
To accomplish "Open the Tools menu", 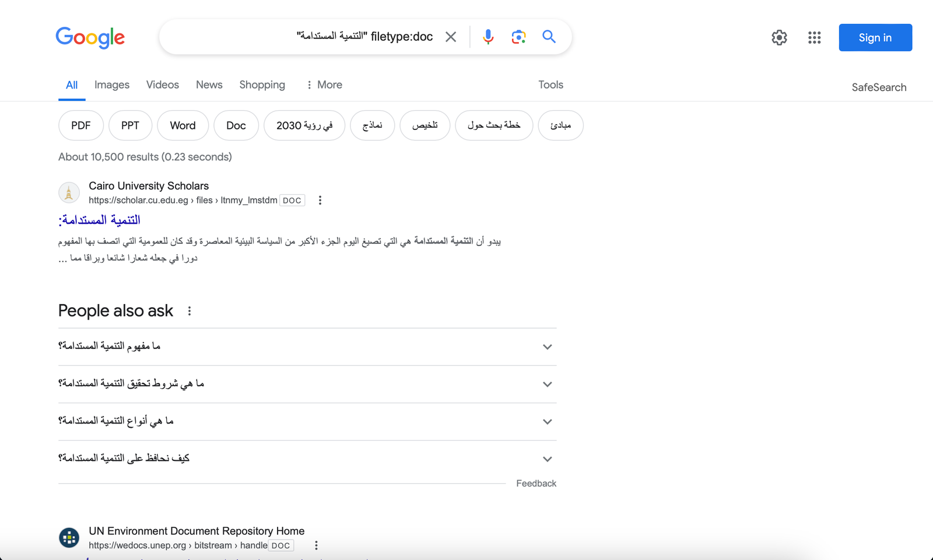I will tap(550, 85).
